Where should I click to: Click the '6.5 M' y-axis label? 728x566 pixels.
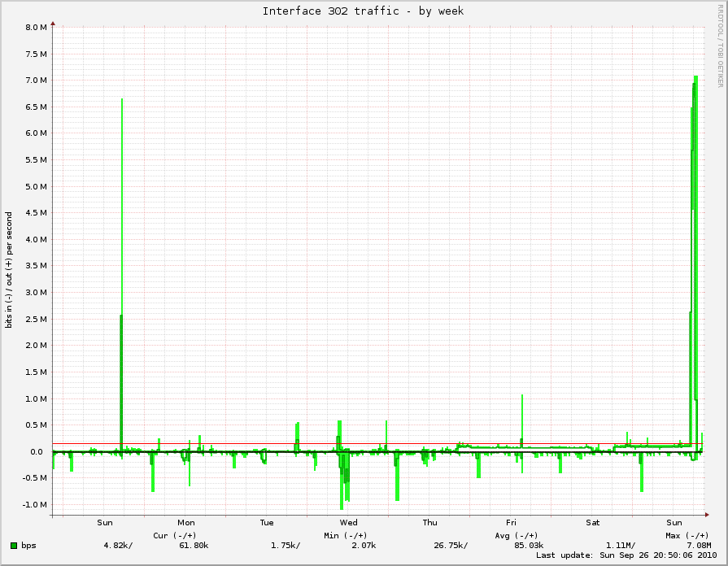(x=37, y=107)
